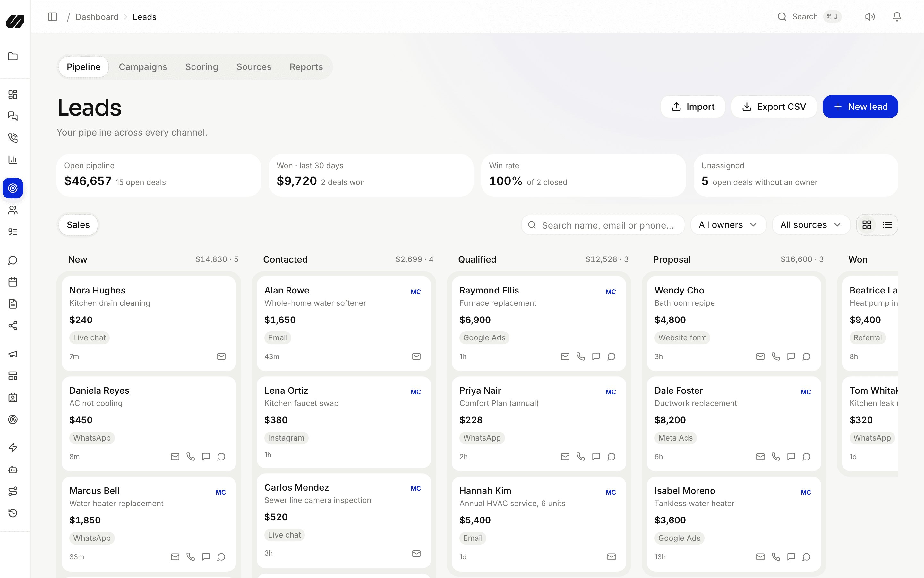
Task: Switch to grid board view
Action: coord(867,225)
